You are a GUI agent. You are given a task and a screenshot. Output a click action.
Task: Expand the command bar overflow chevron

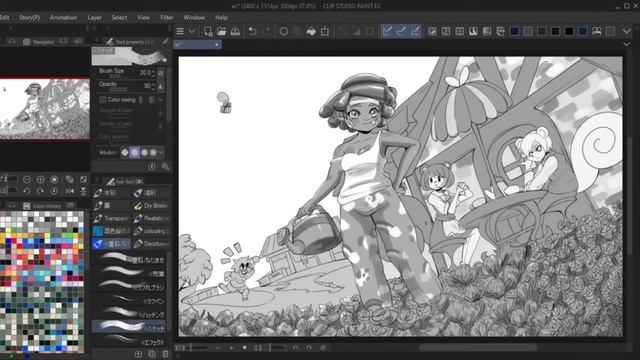pyautogui.click(x=627, y=31)
